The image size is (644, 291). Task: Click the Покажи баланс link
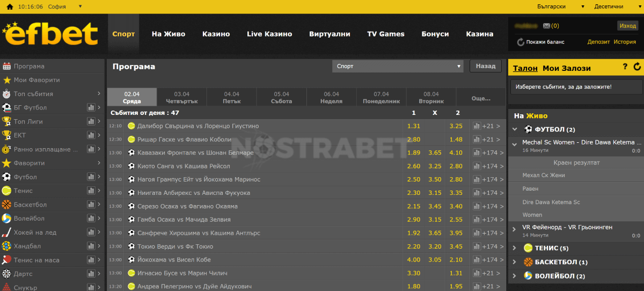pos(545,42)
